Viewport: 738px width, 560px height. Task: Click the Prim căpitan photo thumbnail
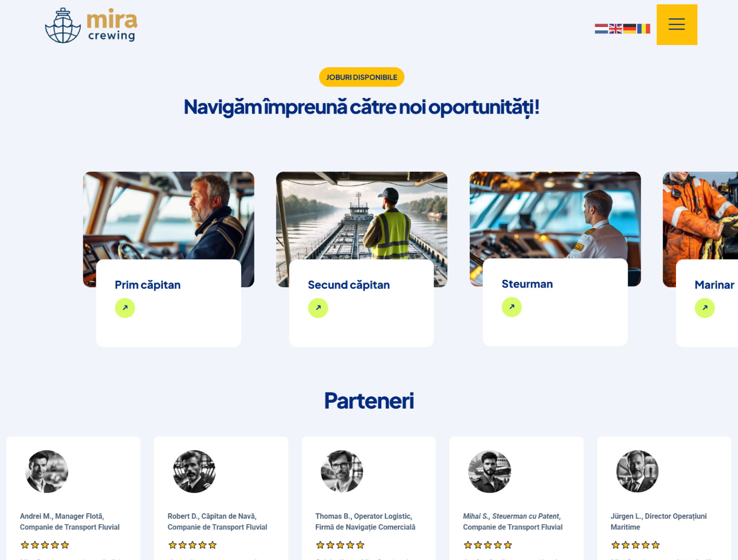coord(169,215)
